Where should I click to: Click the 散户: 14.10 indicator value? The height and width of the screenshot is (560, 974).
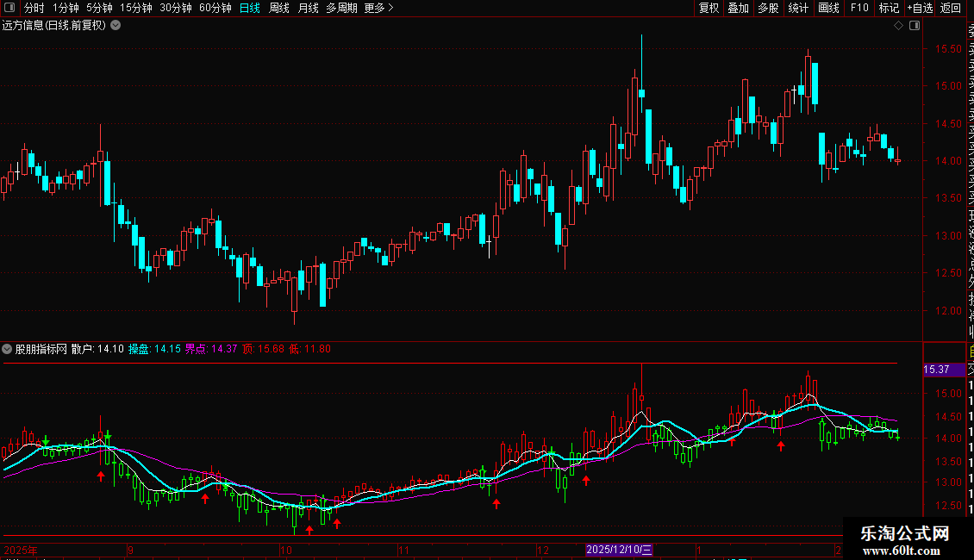pos(97,349)
